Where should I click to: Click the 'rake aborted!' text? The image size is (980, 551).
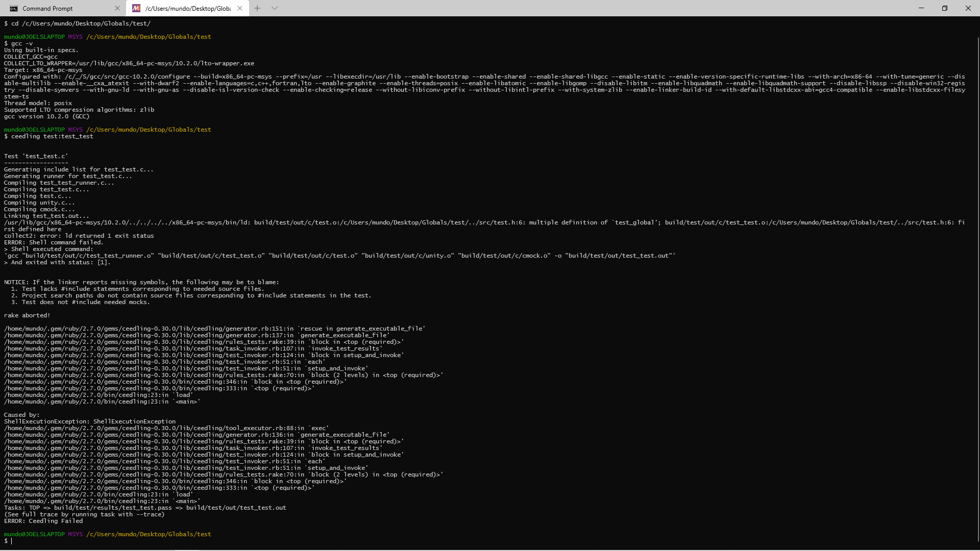click(27, 315)
